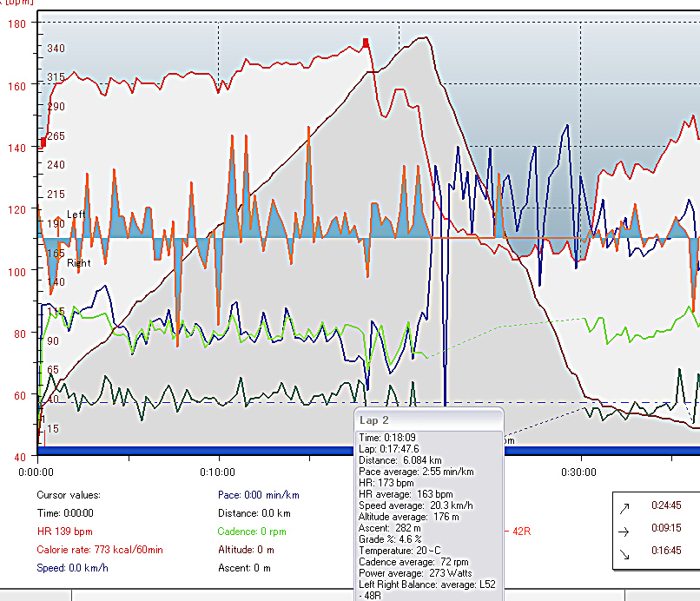Click 'Pace average: 2:55 min/km' in tooltip
Viewport: 700px width, 601px height.
tap(416, 472)
